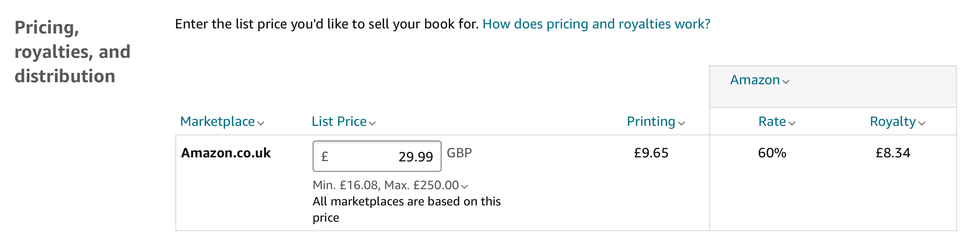Click the chevron after Max. £250.00
The image size is (980, 244).
click(464, 186)
